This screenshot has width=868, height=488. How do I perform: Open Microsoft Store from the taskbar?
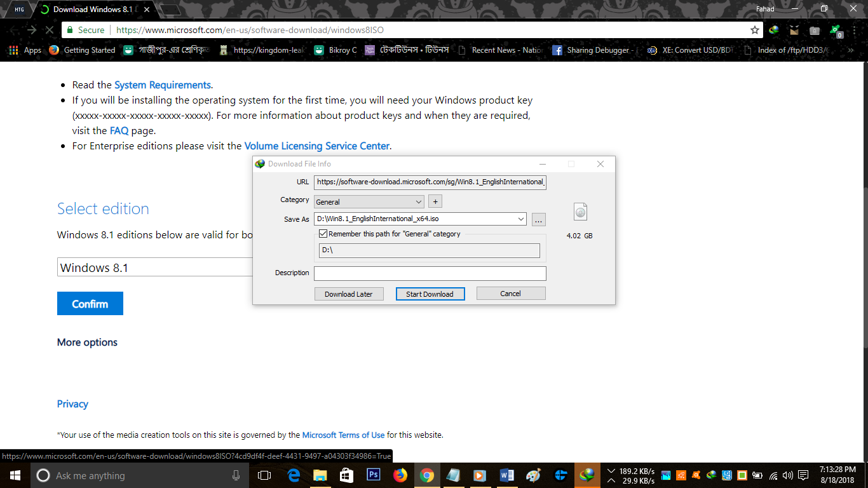pos(346,475)
